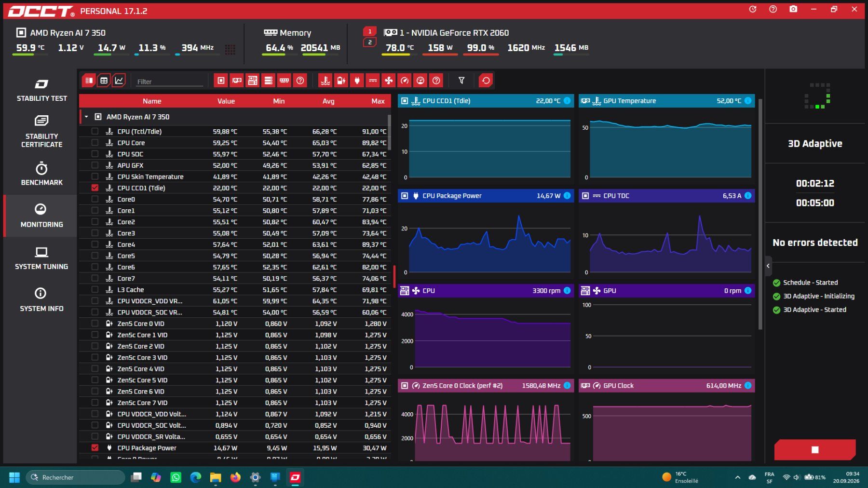This screenshot has height=488, width=868.
Task: Uncheck the CPU CCD1 (Tdie) sensor box
Action: [x=95, y=188]
